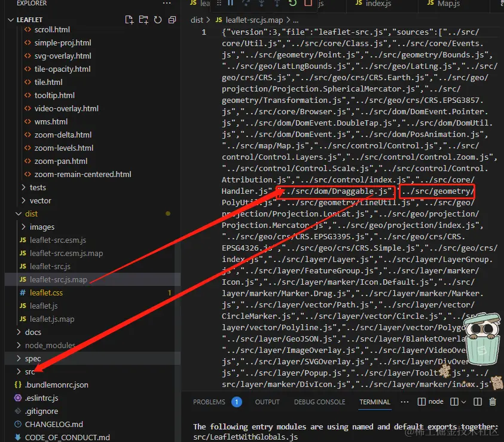Viewport: 504px width, 442px height.
Task: Open the launch profile dropdown arrow
Action: (463, 402)
